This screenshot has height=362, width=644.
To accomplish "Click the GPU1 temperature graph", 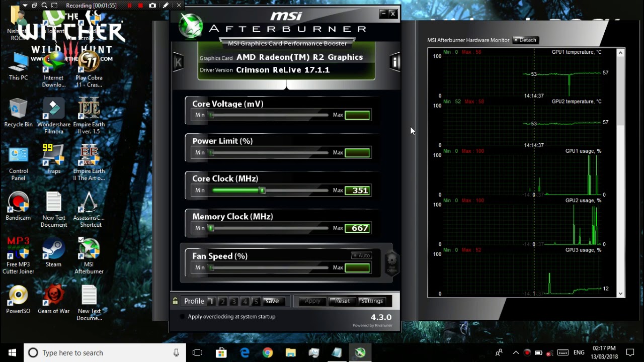I will tap(522, 76).
